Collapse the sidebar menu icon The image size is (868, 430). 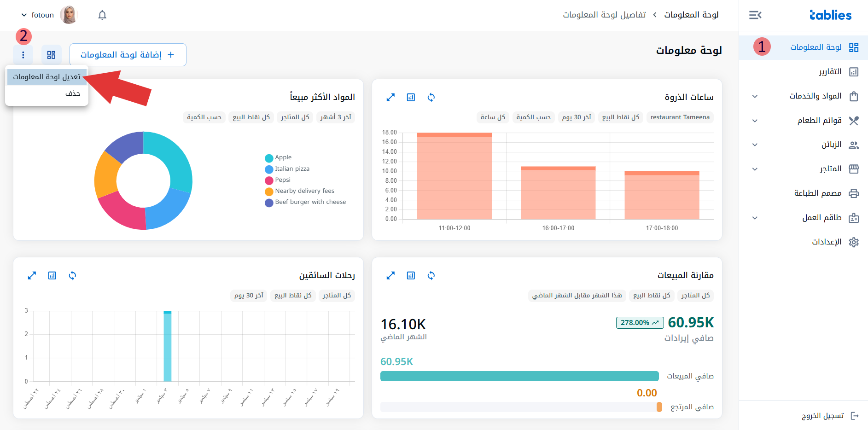point(755,15)
